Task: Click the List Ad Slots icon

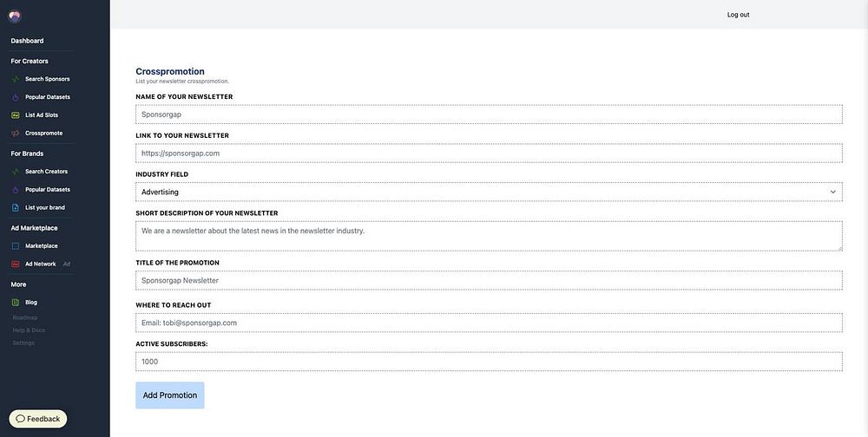Action: click(x=16, y=115)
